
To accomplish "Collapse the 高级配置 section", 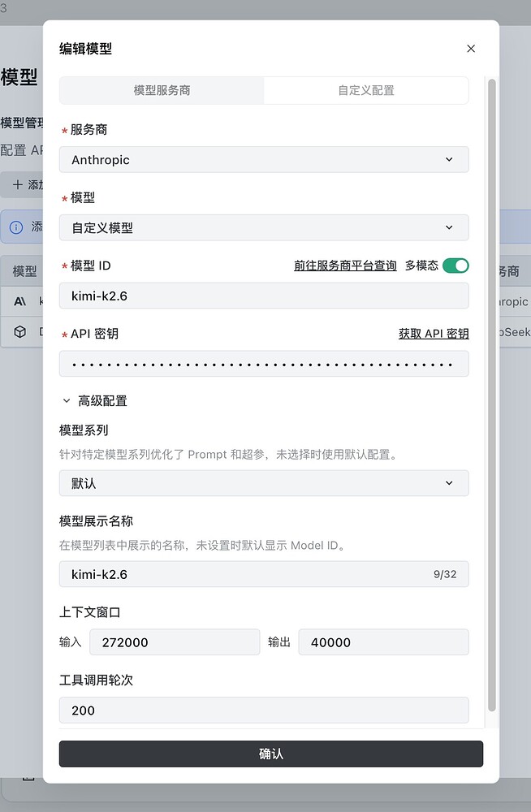I will (x=95, y=401).
